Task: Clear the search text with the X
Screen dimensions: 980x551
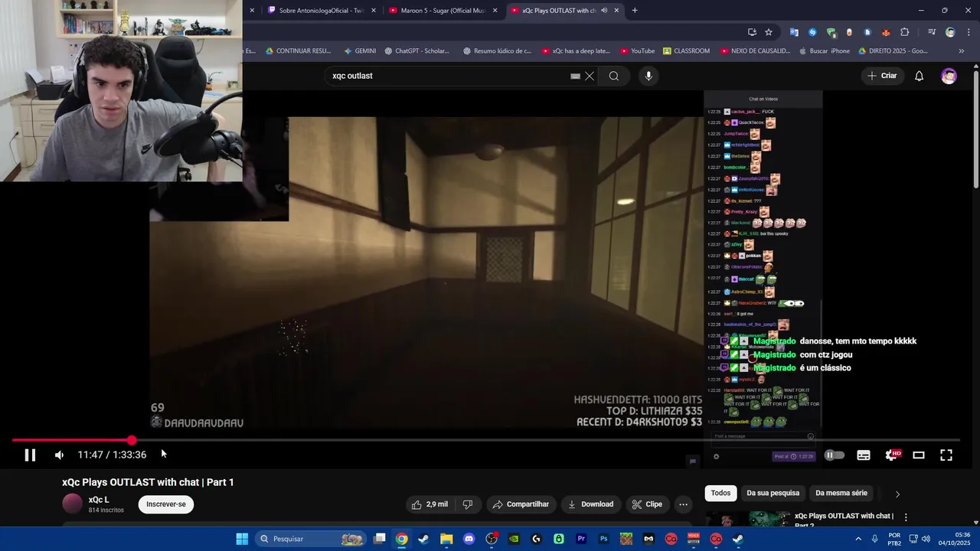Action: 590,76
